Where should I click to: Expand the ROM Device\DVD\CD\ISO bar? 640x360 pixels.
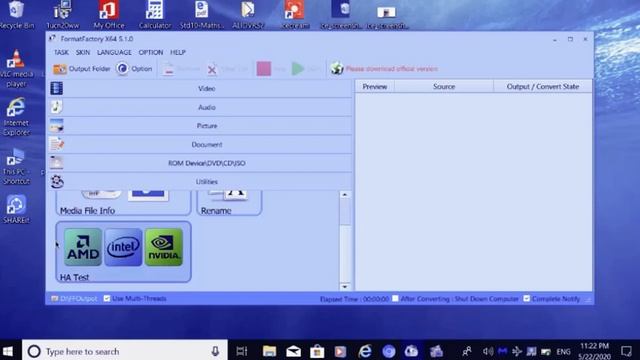point(200,163)
